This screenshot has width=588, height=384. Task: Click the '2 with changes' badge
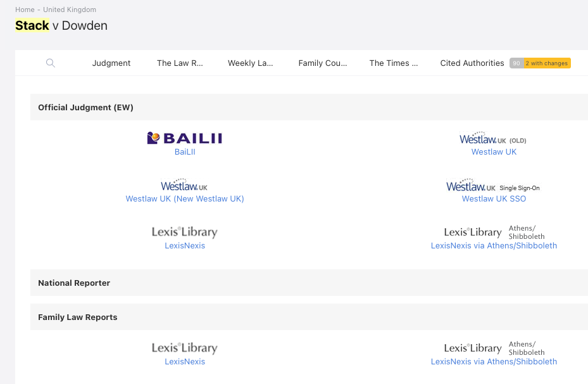[547, 63]
